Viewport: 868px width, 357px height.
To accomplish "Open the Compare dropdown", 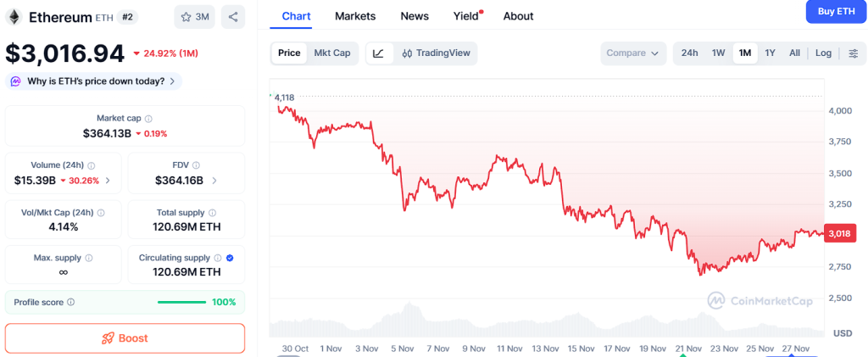I will (632, 53).
